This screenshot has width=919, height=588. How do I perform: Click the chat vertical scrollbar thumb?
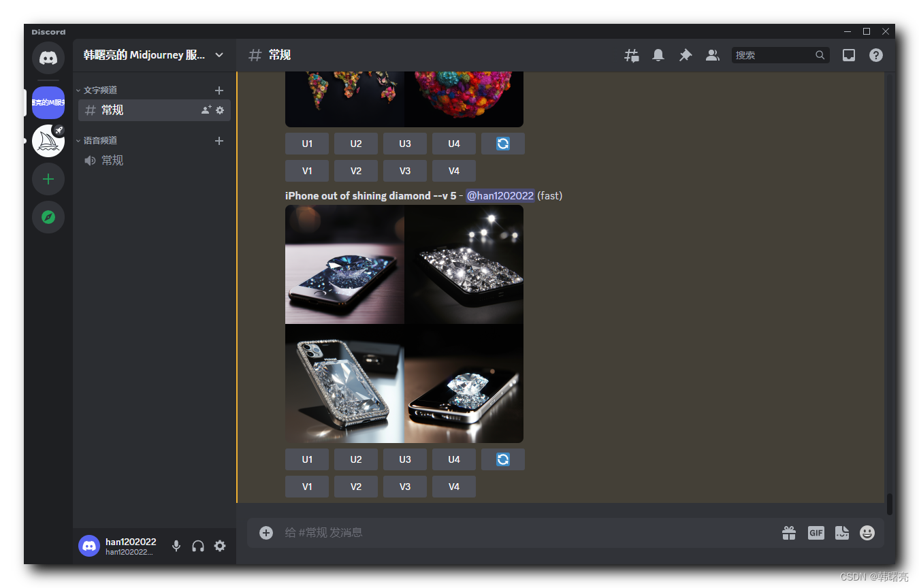coord(890,504)
